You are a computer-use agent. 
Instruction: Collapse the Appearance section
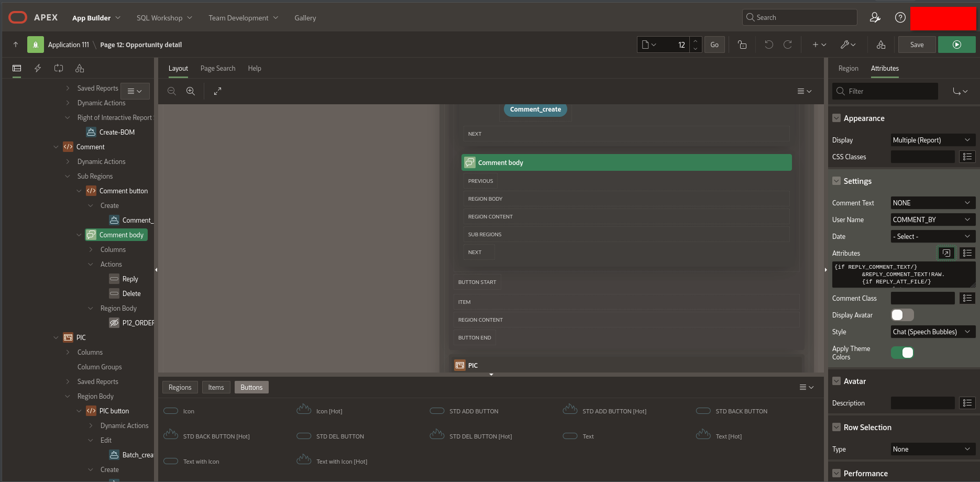pyautogui.click(x=836, y=118)
